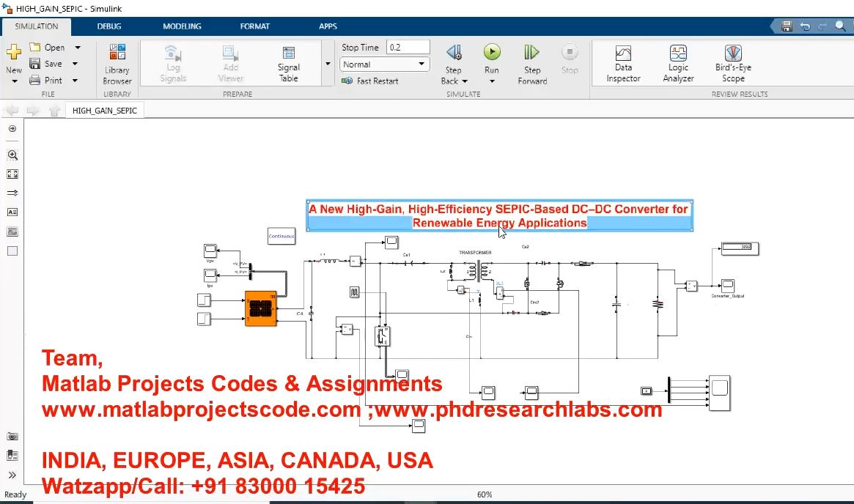Click the quick-access Save icon
Viewport: 854px width, 504px height.
click(x=787, y=26)
